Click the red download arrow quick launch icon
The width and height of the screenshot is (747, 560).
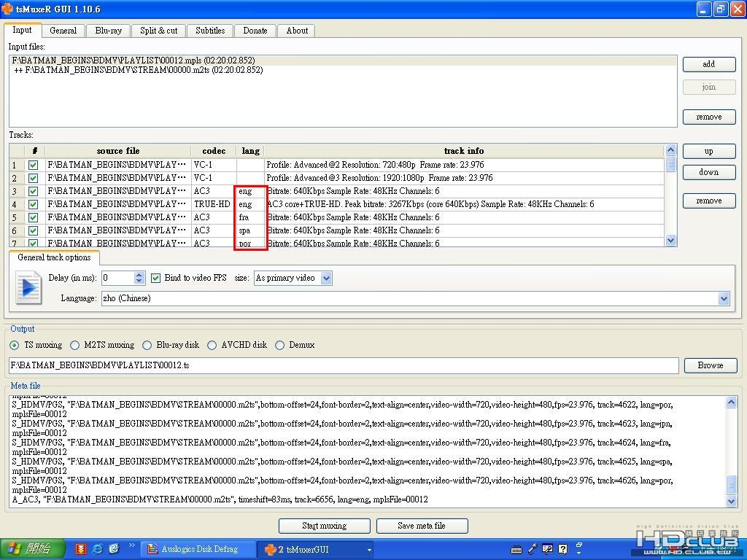point(81,549)
